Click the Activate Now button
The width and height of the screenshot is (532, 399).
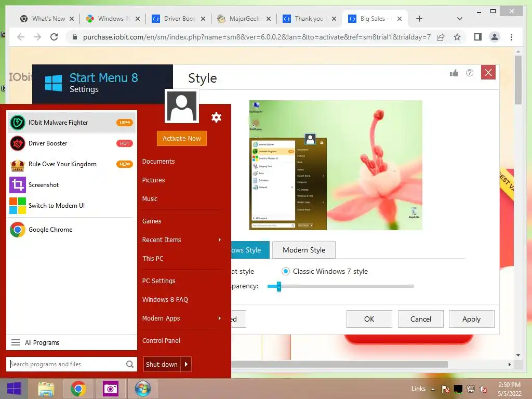(x=181, y=138)
